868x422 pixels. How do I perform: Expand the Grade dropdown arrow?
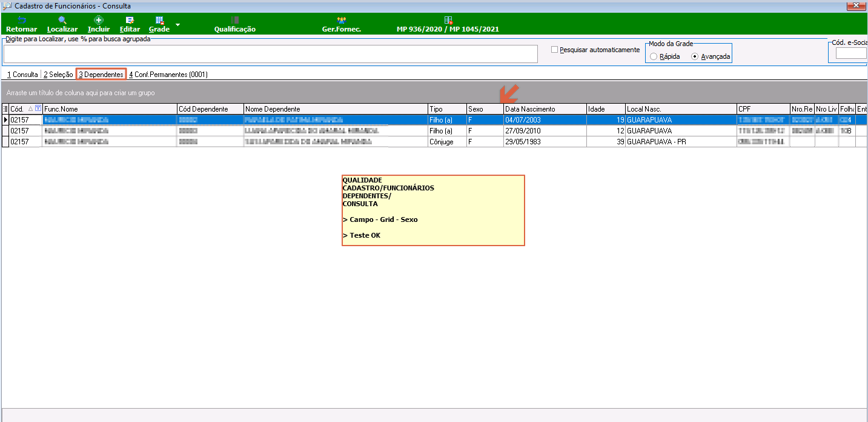177,25
